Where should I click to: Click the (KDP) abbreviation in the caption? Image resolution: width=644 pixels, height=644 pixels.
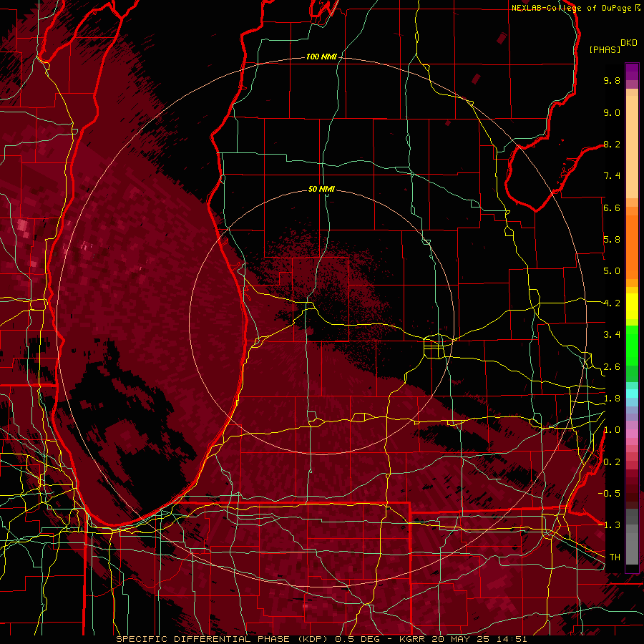point(313,639)
